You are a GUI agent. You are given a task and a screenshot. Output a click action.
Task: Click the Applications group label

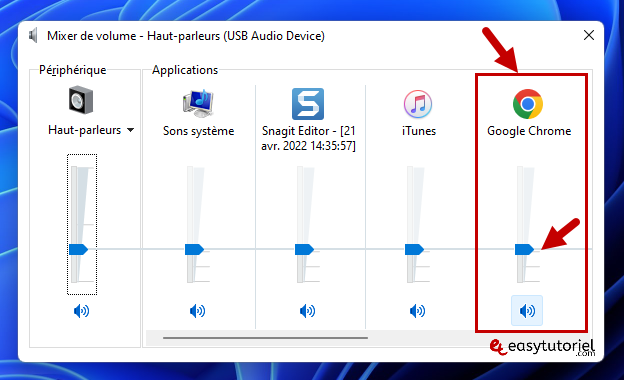185,70
